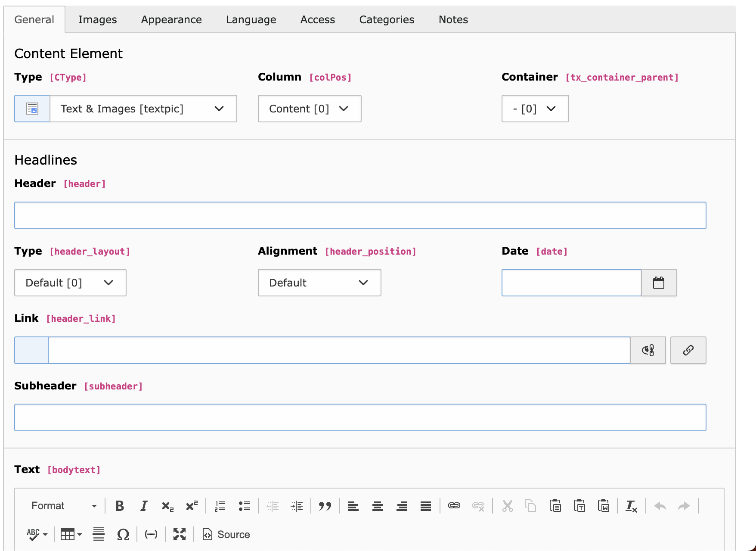Toggle Source code view
Screen dimensions: 756x551
tap(226, 535)
